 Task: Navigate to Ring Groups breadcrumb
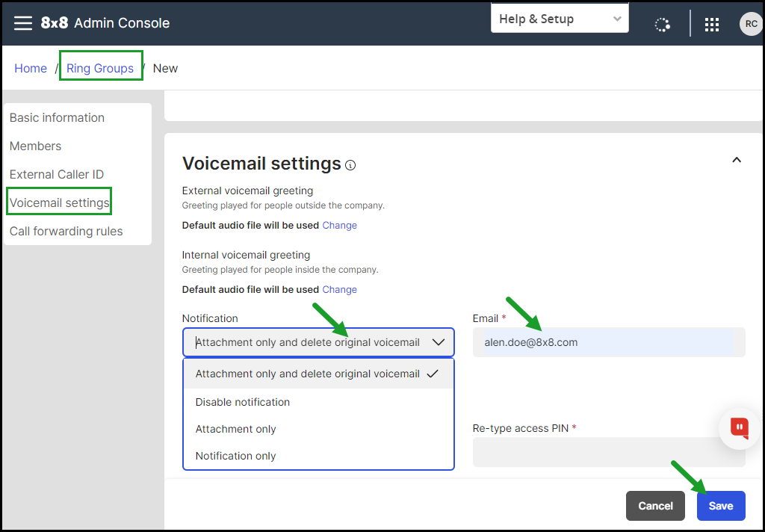coord(100,68)
